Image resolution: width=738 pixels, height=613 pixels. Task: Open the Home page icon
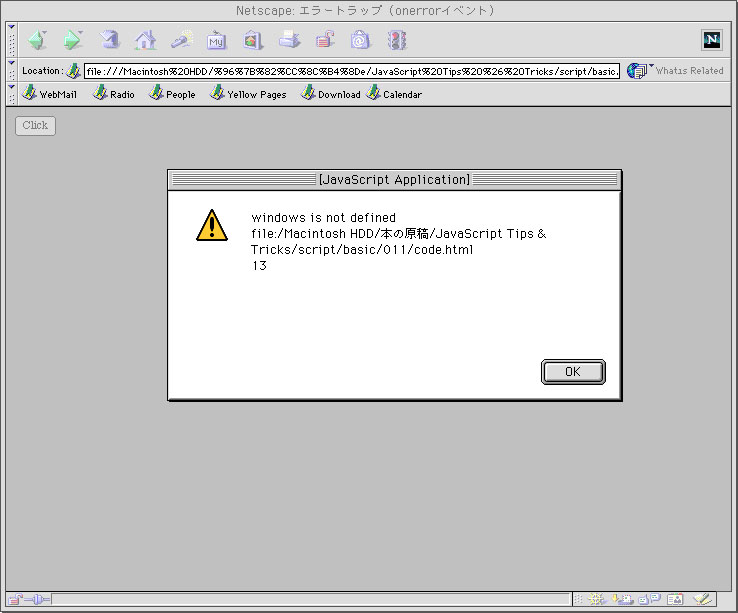point(145,40)
